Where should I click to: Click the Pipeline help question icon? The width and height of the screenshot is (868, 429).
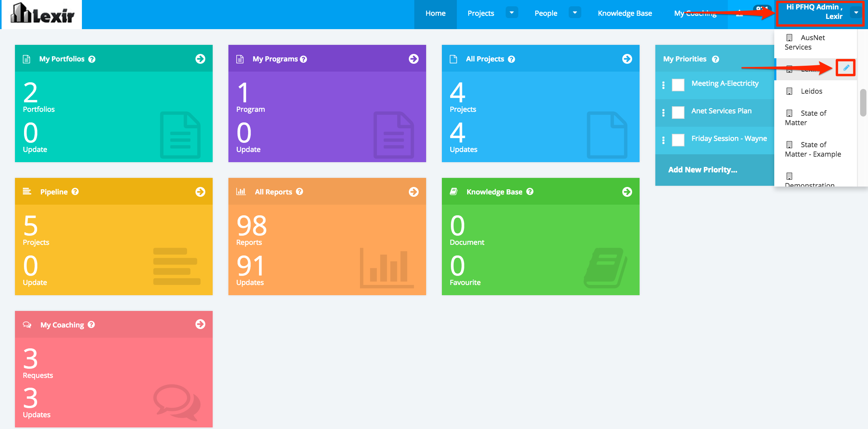(75, 192)
